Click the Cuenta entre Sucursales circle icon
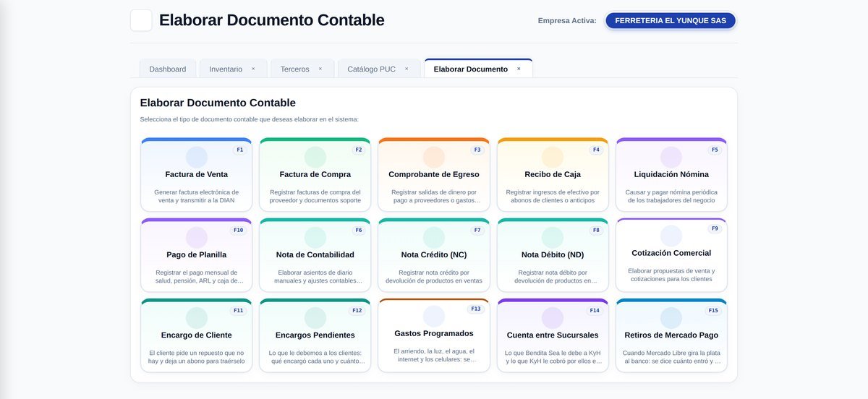 coord(553,317)
